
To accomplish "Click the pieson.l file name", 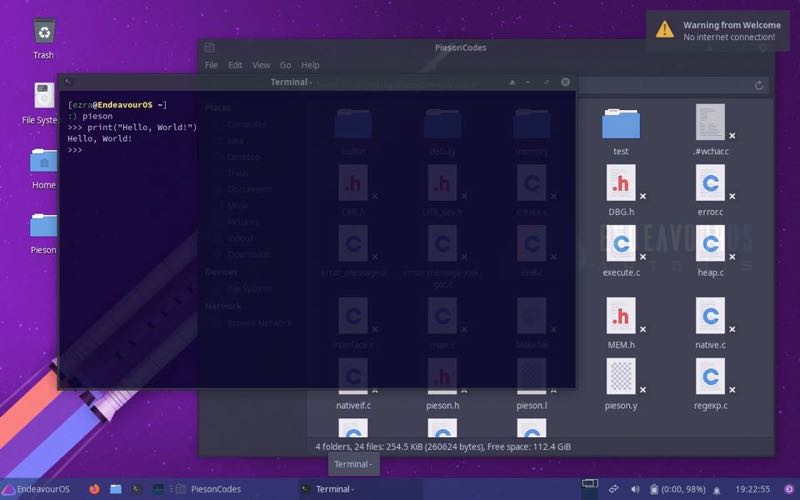I will [x=532, y=406].
